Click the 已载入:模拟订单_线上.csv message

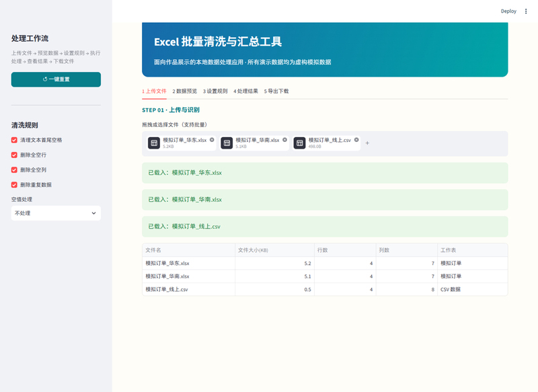pos(325,227)
